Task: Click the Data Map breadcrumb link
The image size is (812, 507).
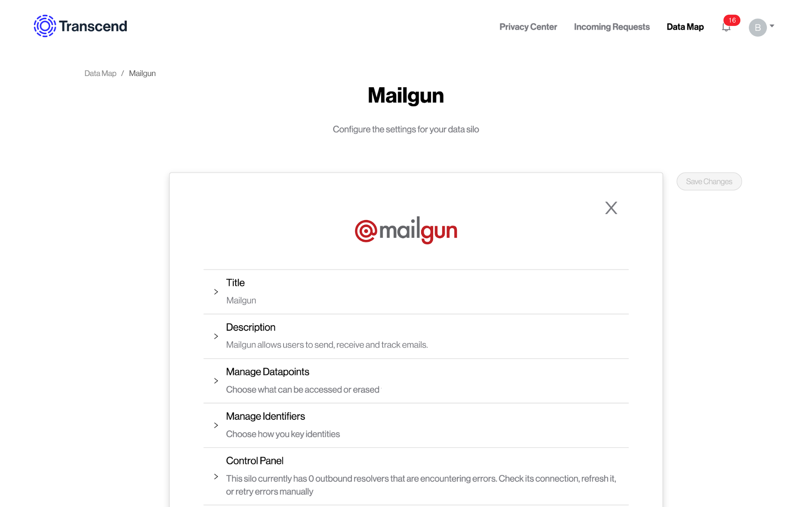Action: coord(99,73)
